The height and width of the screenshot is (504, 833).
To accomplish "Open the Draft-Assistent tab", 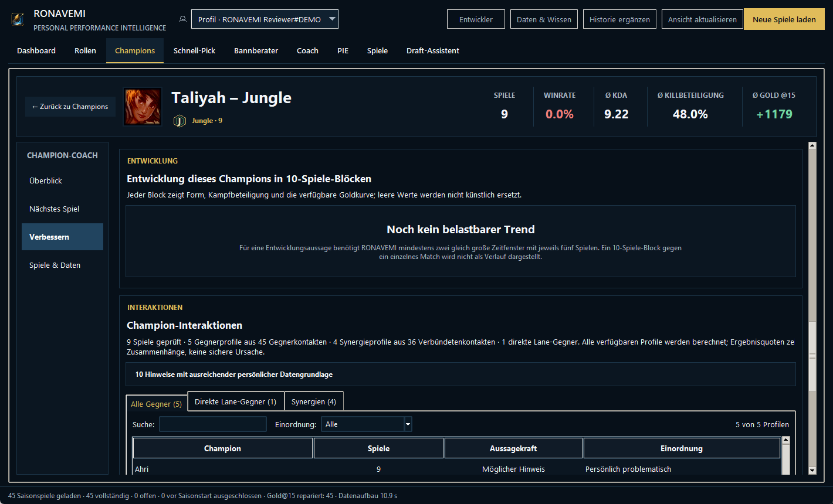I will 433,50.
